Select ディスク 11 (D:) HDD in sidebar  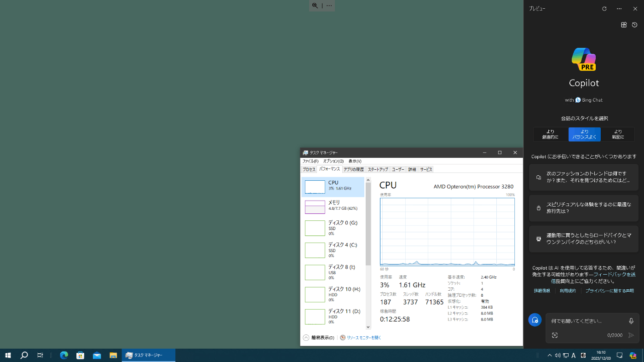(x=333, y=316)
